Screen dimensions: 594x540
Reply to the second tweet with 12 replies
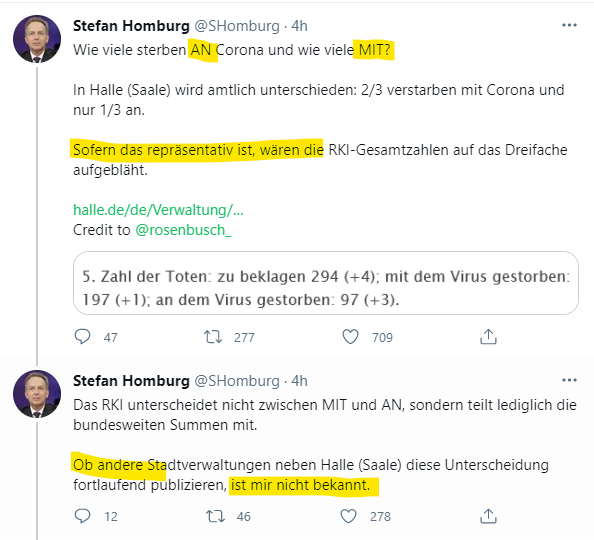82,516
